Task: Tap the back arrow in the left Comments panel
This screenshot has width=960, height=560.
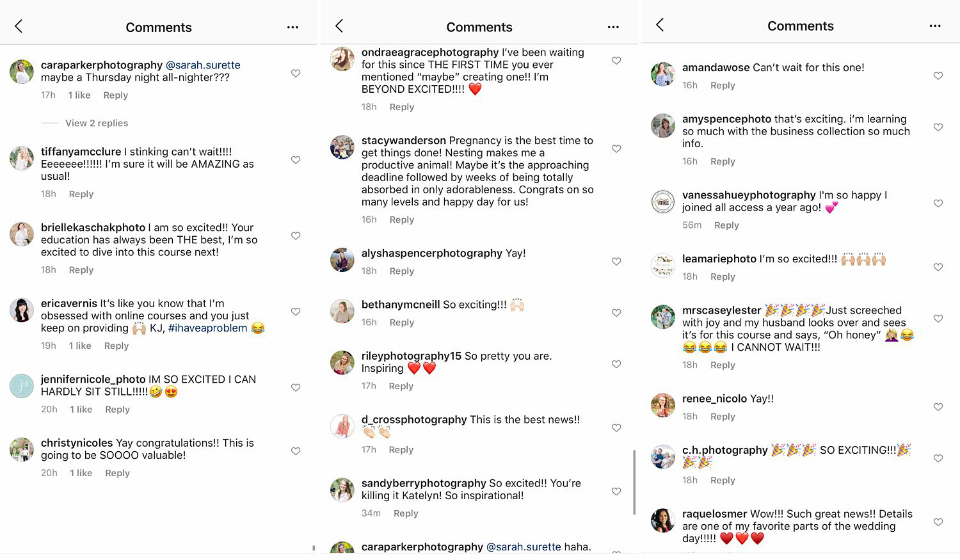Action: point(19,26)
